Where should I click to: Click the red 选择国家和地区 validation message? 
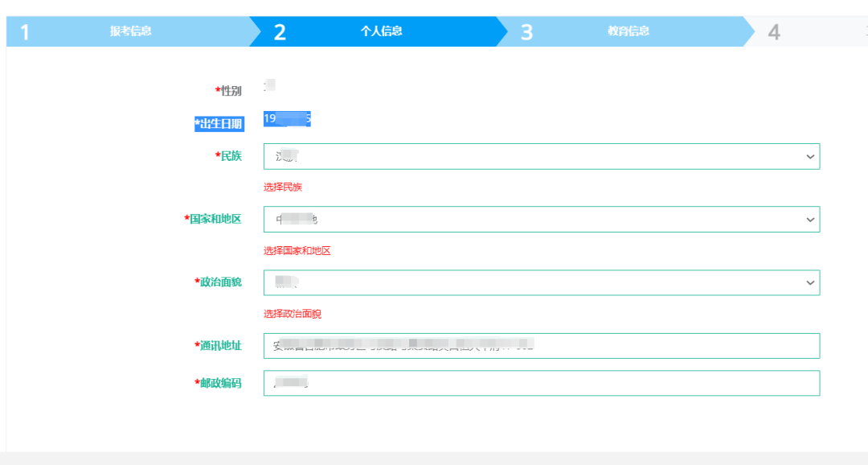297,251
